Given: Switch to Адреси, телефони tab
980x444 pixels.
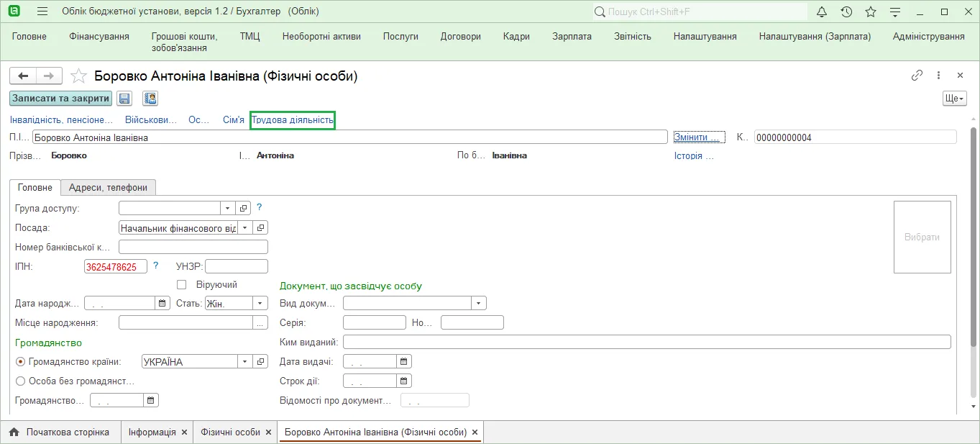Looking at the screenshot, I should tap(109, 187).
